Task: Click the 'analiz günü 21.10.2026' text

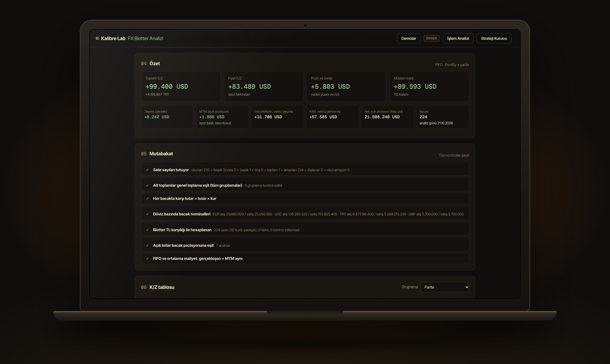Action: [x=436, y=123]
